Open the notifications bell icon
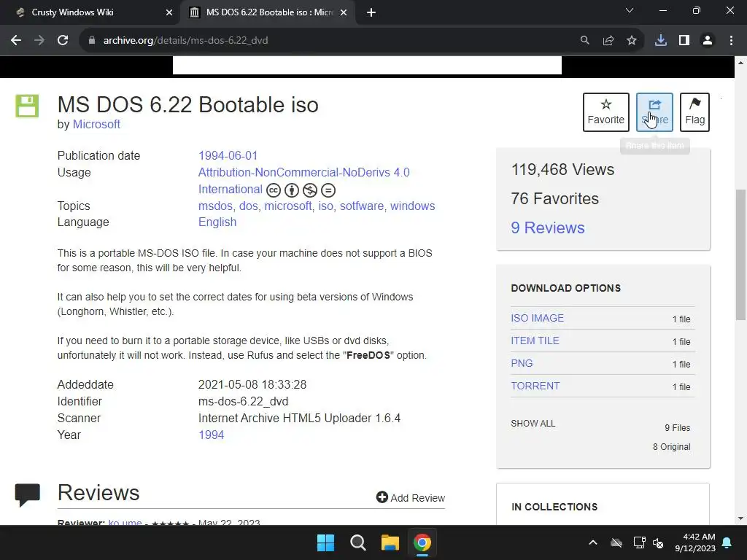 tap(727, 542)
